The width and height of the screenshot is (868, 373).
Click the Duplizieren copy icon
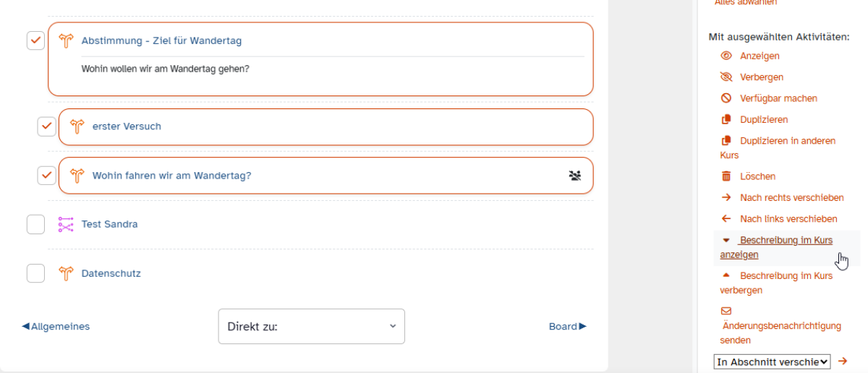pyautogui.click(x=726, y=119)
